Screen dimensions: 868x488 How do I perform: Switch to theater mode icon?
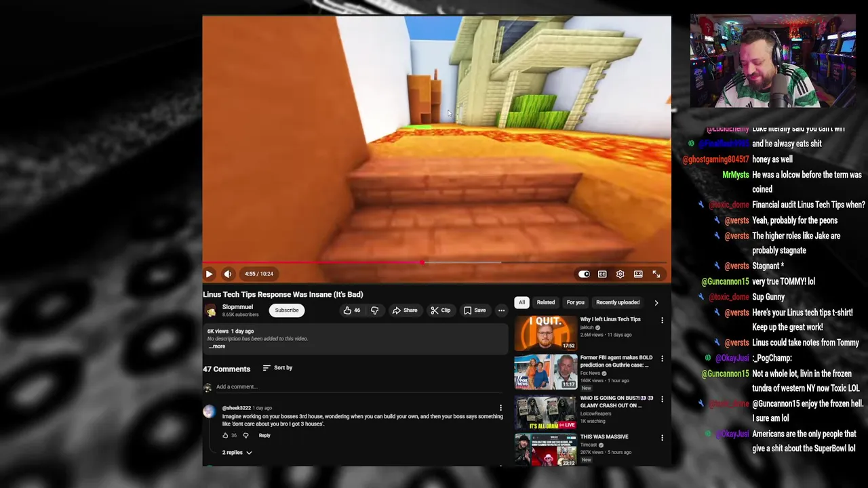point(638,274)
